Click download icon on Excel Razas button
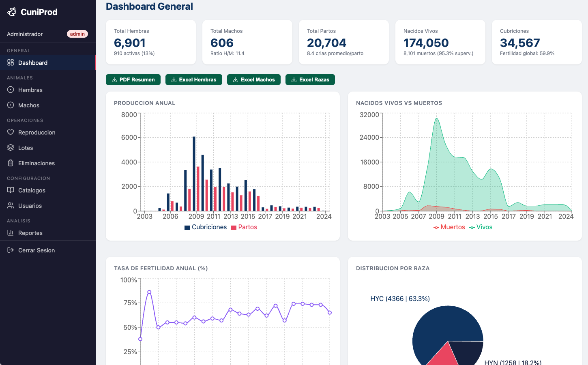This screenshot has height=365, width=588. [294, 80]
